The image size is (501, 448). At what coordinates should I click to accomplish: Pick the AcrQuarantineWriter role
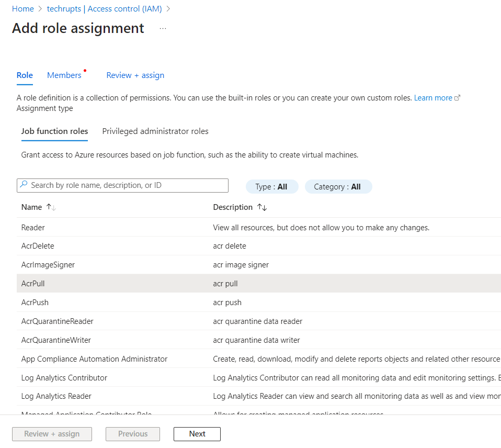(x=56, y=340)
